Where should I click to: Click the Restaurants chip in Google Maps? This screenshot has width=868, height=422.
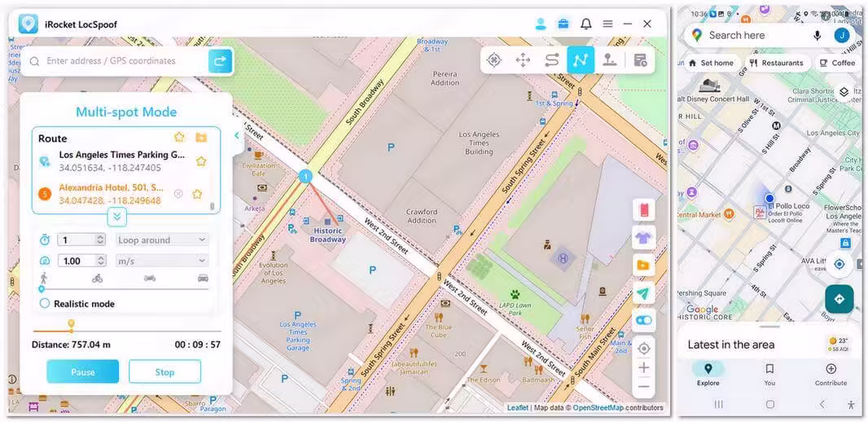(778, 63)
